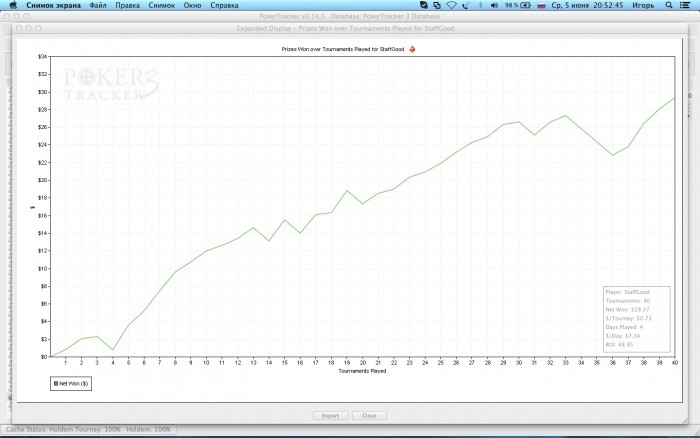Click the volume speaker icon
Image resolution: width=700 pixels, height=438 pixels.
[494, 5]
